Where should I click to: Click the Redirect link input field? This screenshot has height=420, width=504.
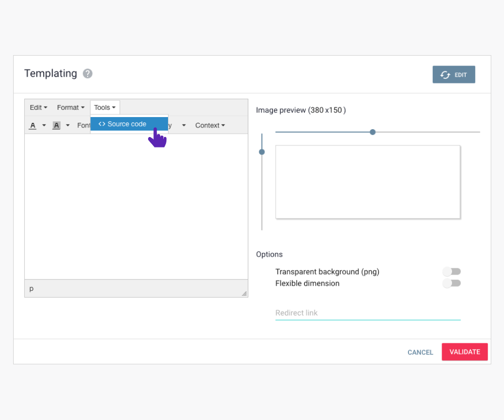(x=367, y=313)
